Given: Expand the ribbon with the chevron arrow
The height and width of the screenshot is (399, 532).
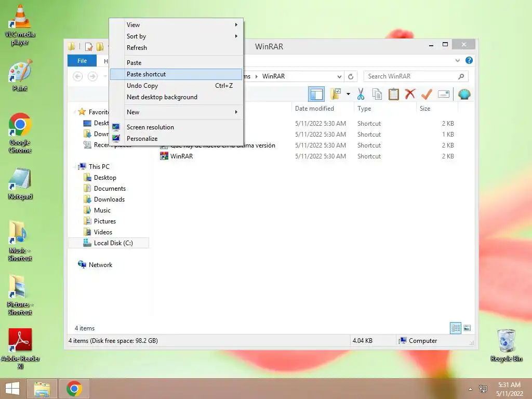Looking at the screenshot, I should pyautogui.click(x=458, y=60).
